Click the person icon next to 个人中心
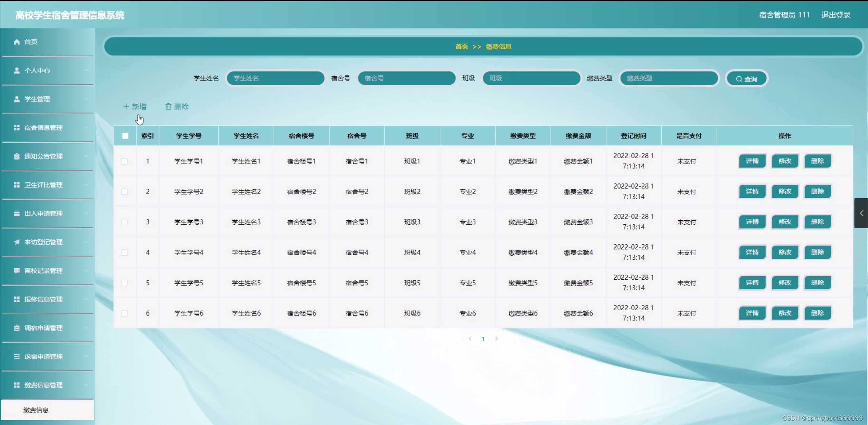868x425 pixels. pos(17,70)
